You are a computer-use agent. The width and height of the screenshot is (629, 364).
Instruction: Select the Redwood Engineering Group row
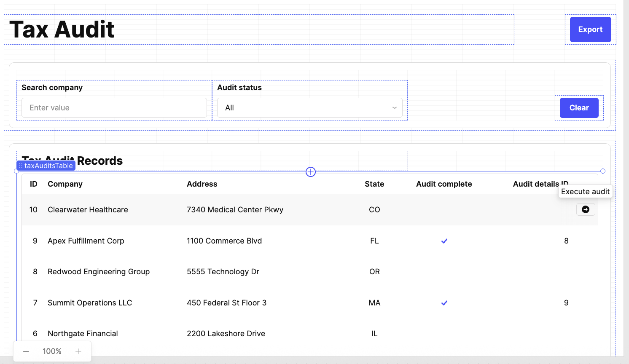tap(99, 272)
